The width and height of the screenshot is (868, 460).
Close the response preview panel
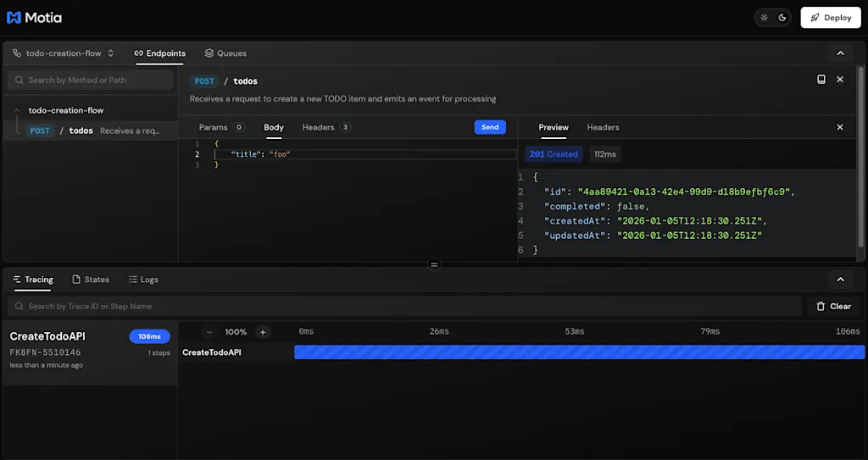840,127
